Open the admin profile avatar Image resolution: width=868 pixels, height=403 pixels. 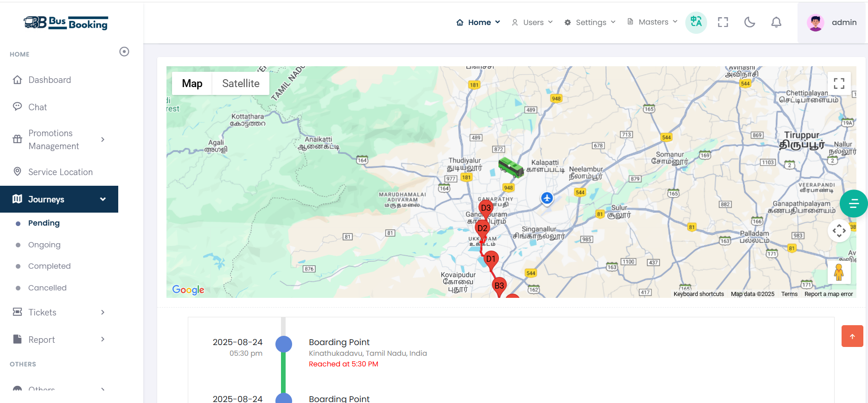(815, 22)
